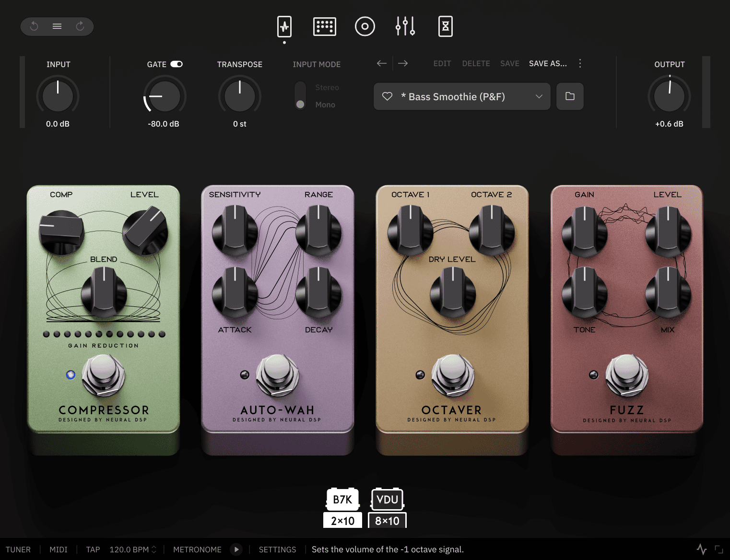Select Stereo input mode label
Image resolution: width=730 pixels, height=560 pixels.
coord(327,87)
